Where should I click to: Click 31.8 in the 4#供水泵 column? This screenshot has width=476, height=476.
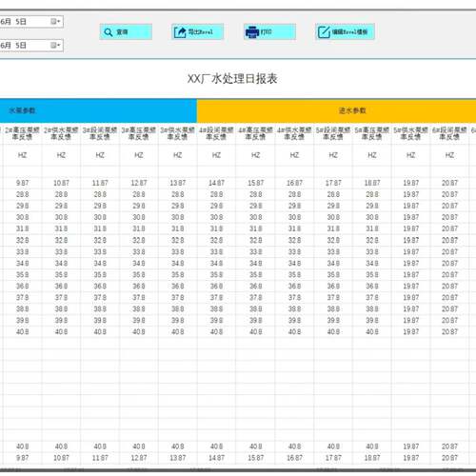[294, 228]
